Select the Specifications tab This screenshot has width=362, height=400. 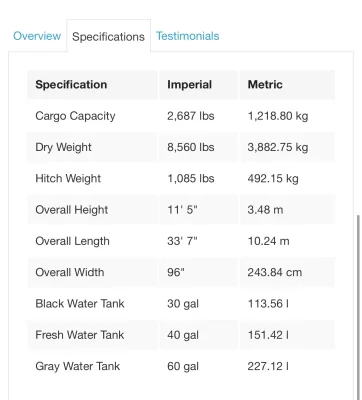click(x=108, y=36)
